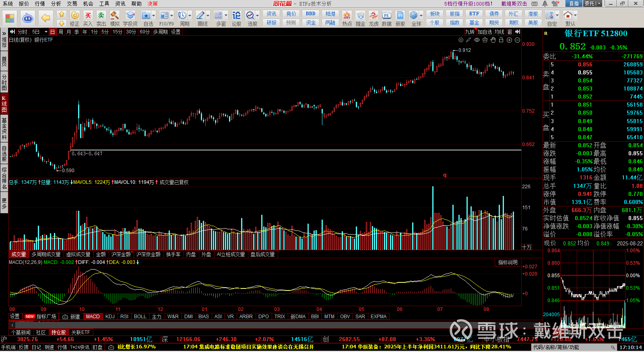644x352 pixels.
Task: Open the colorful grid home icon
Action: 10,18
